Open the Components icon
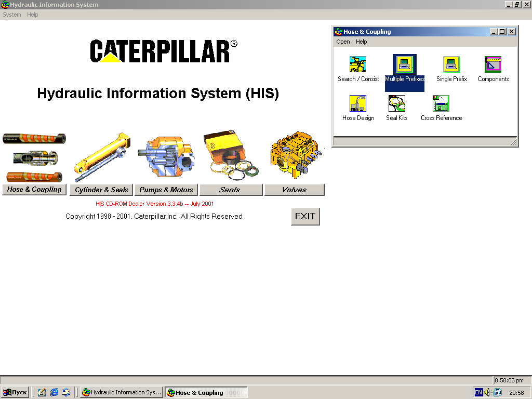Image resolution: width=532 pixels, height=399 pixels. pos(493,65)
